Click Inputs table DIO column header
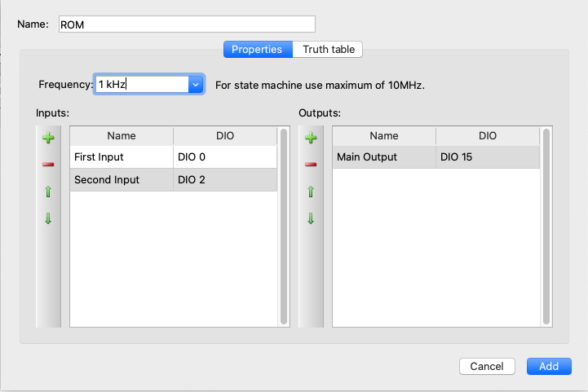 pyautogui.click(x=225, y=135)
